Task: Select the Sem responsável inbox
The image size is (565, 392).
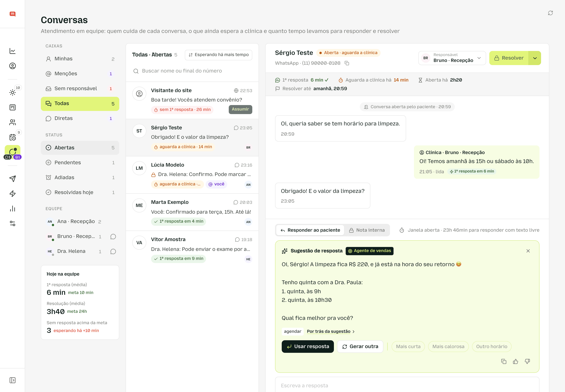Action: (80, 89)
